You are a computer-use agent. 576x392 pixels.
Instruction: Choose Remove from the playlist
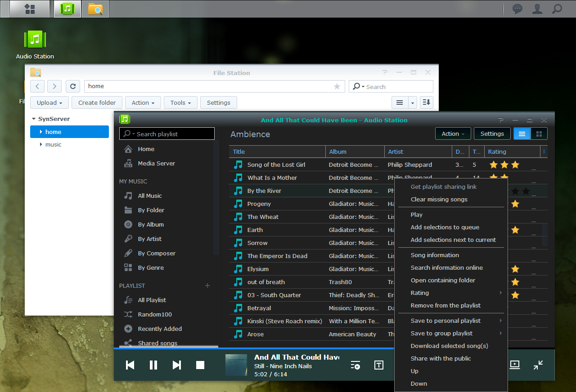451,305
